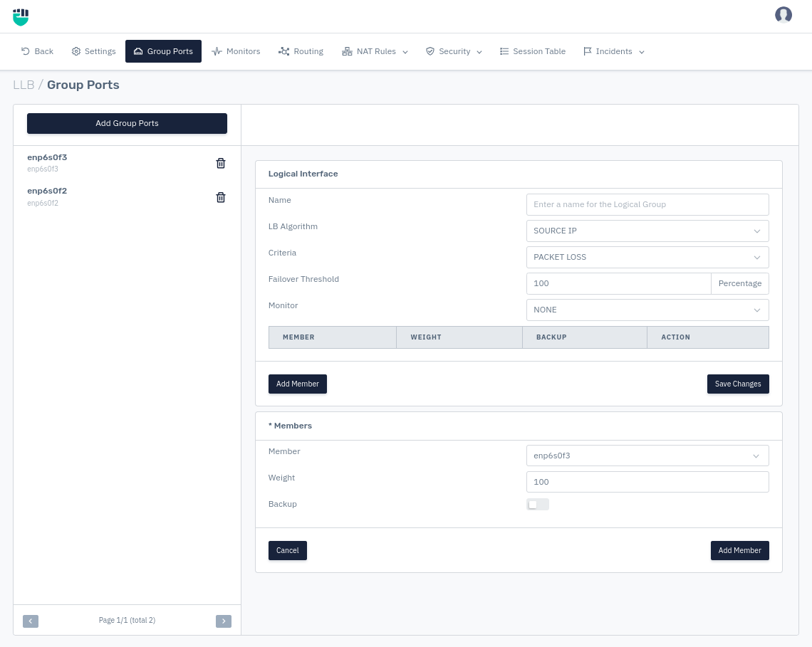The width and height of the screenshot is (812, 647).
Task: Delete the enp6s0f3 group port
Action: [221, 163]
